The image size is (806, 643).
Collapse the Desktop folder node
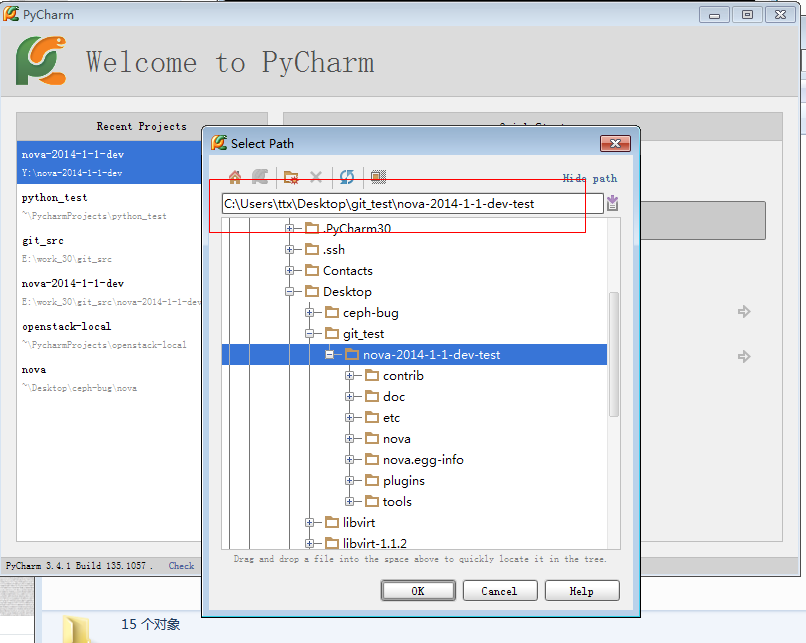coord(289,291)
